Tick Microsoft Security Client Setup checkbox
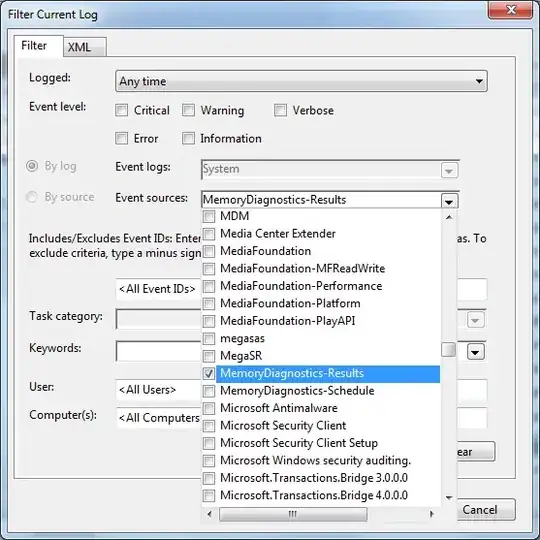Viewport: 540px width, 540px height. pyautogui.click(x=209, y=443)
